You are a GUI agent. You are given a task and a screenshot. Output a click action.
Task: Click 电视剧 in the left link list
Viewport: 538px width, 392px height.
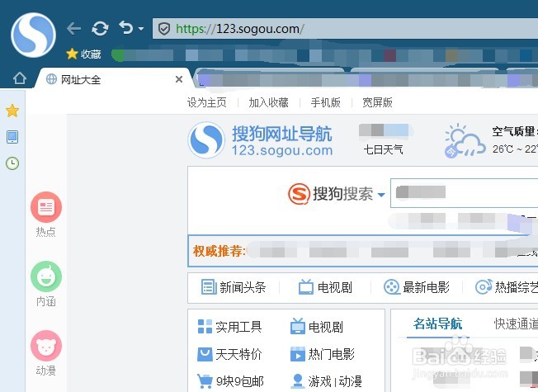tap(326, 327)
